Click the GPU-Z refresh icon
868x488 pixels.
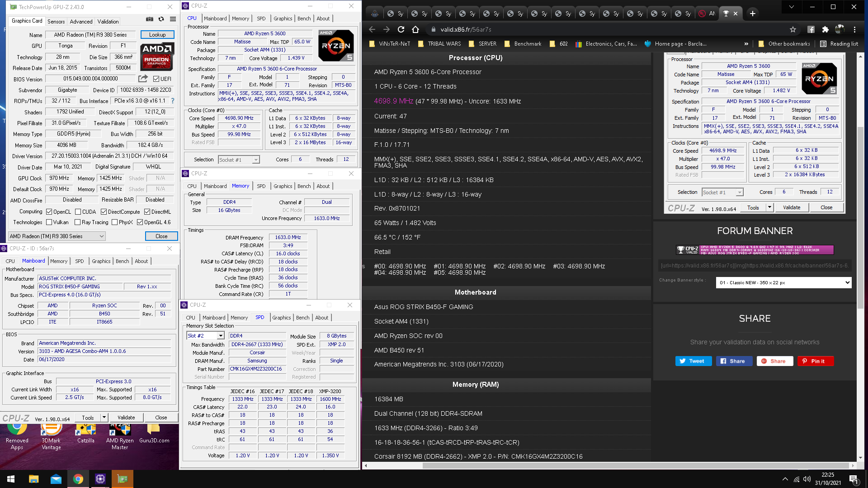[161, 19]
